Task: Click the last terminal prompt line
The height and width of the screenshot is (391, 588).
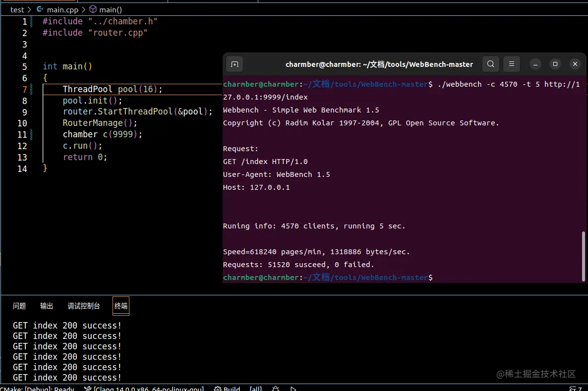Action: (328, 278)
